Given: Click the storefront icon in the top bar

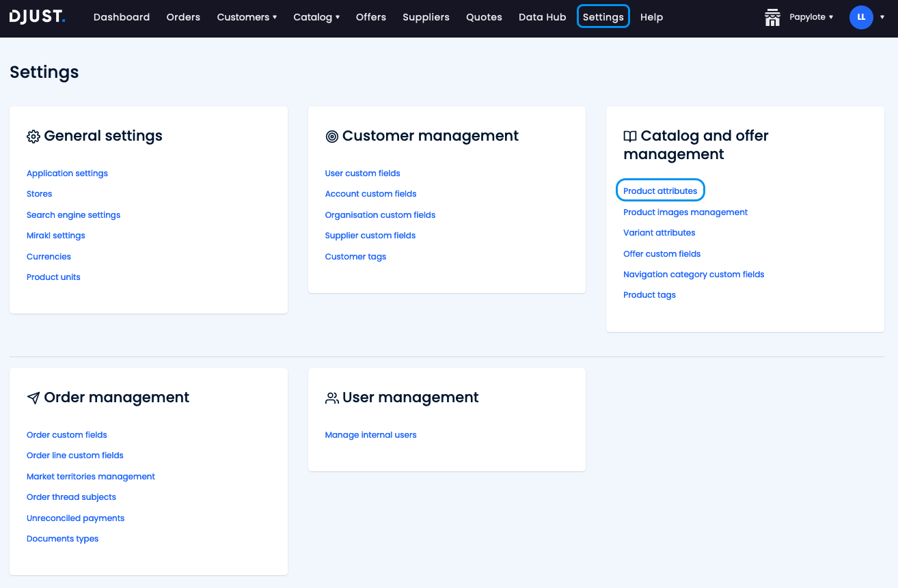Looking at the screenshot, I should pyautogui.click(x=772, y=17).
